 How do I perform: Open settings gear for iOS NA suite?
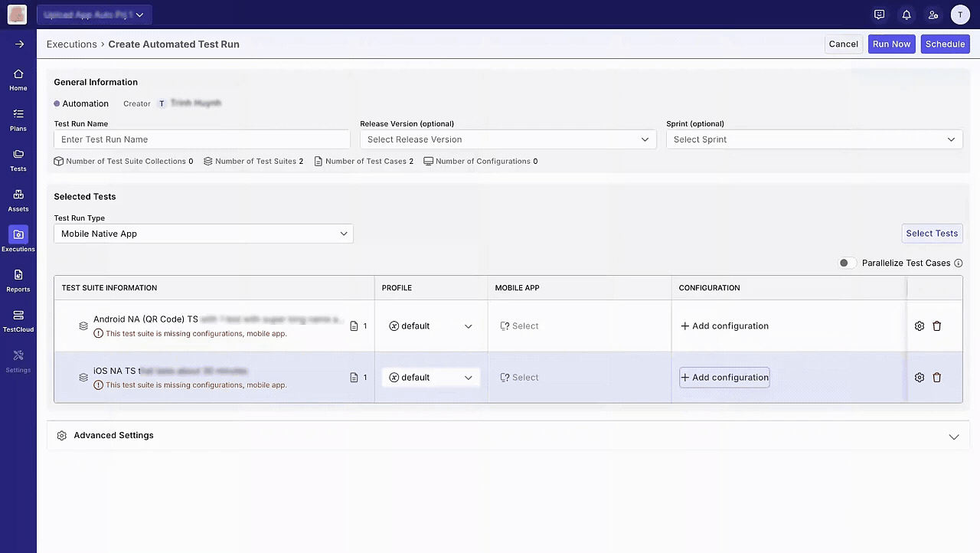point(920,378)
